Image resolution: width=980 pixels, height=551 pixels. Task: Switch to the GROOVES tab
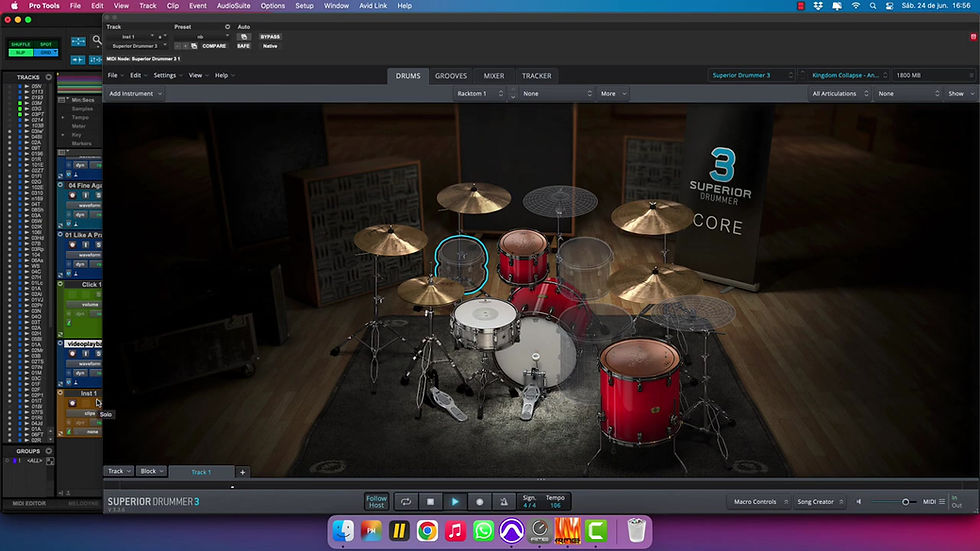(x=451, y=76)
